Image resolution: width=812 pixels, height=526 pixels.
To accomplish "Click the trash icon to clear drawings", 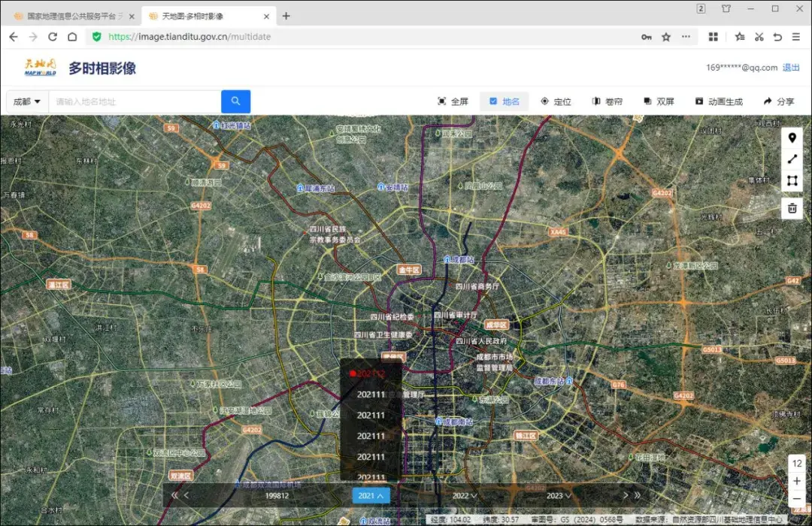I will coord(792,208).
